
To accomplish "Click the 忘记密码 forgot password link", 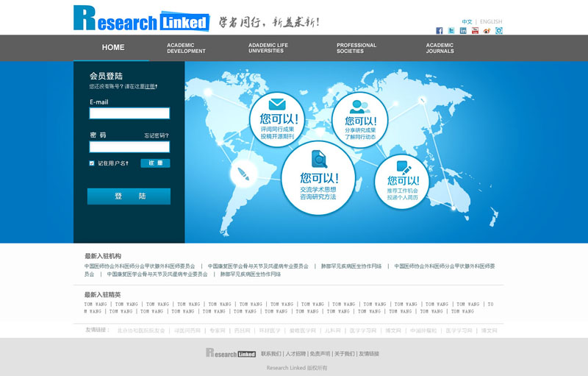I will 157,136.
